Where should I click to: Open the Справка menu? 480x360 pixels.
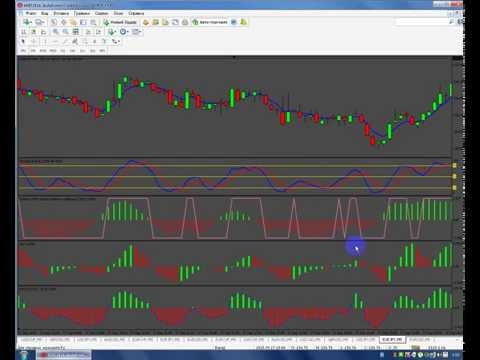pyautogui.click(x=136, y=13)
